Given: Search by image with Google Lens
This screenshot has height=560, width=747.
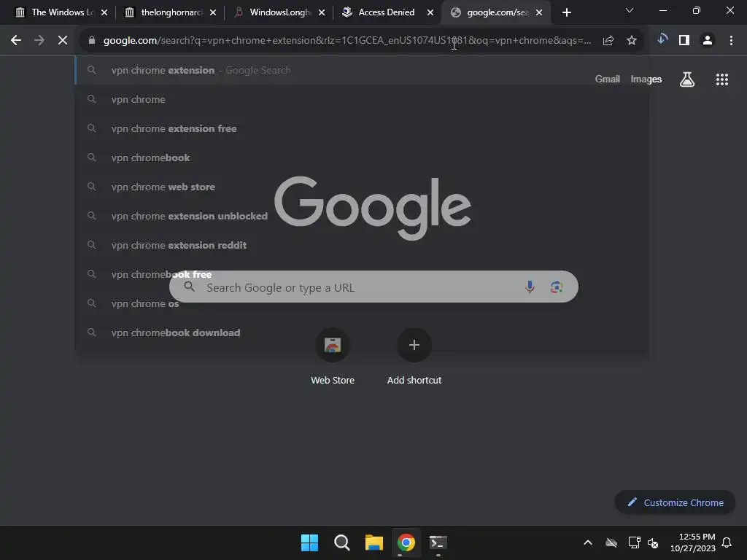Looking at the screenshot, I should coord(557,287).
